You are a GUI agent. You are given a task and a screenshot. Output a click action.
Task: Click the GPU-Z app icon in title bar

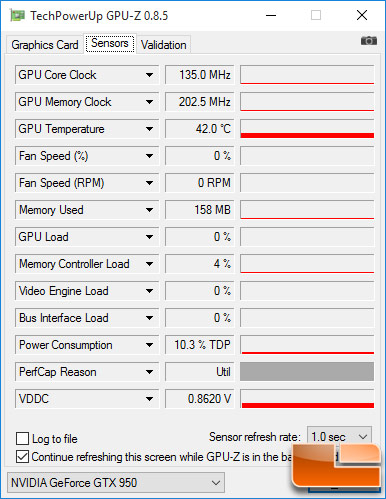[x=17, y=16]
